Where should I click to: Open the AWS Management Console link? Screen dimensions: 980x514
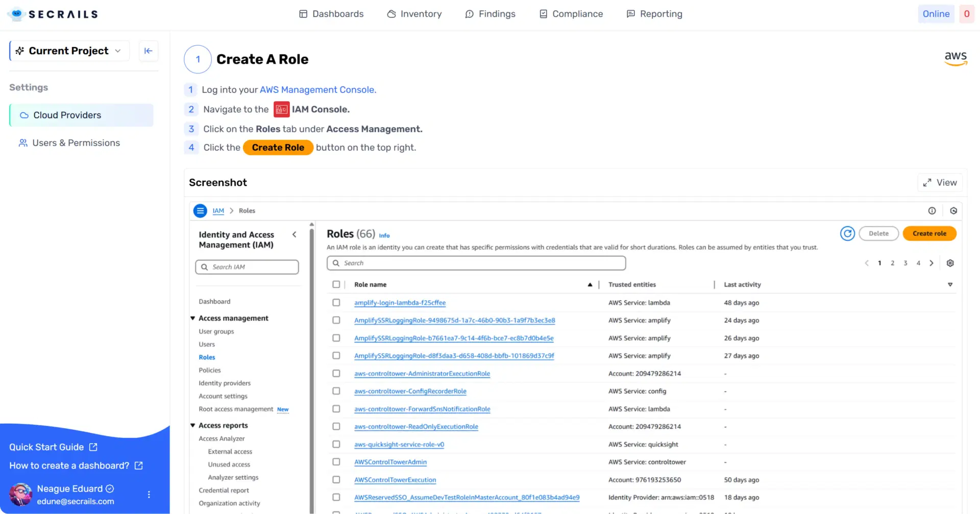click(318, 90)
